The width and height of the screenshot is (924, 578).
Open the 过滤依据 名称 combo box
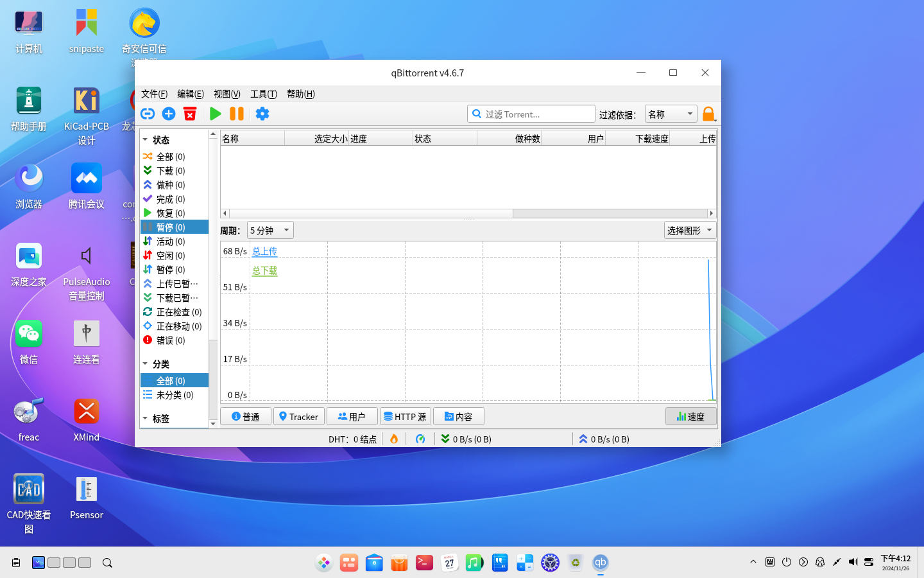[671, 114]
